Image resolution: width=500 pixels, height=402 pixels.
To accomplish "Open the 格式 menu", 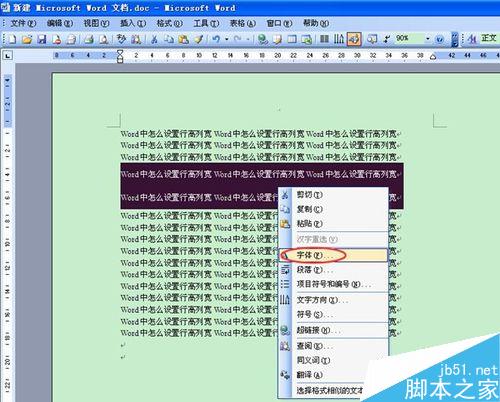I will pyautogui.click(x=169, y=23).
